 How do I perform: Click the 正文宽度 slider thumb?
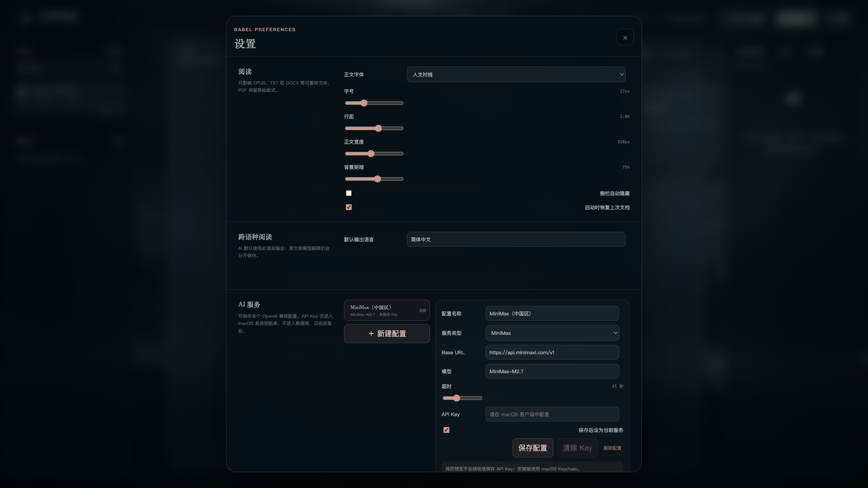click(371, 154)
